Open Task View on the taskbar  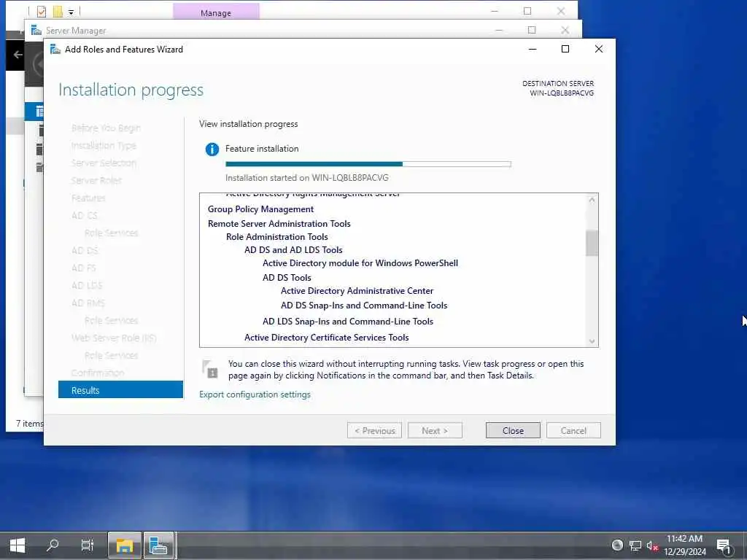click(x=88, y=545)
